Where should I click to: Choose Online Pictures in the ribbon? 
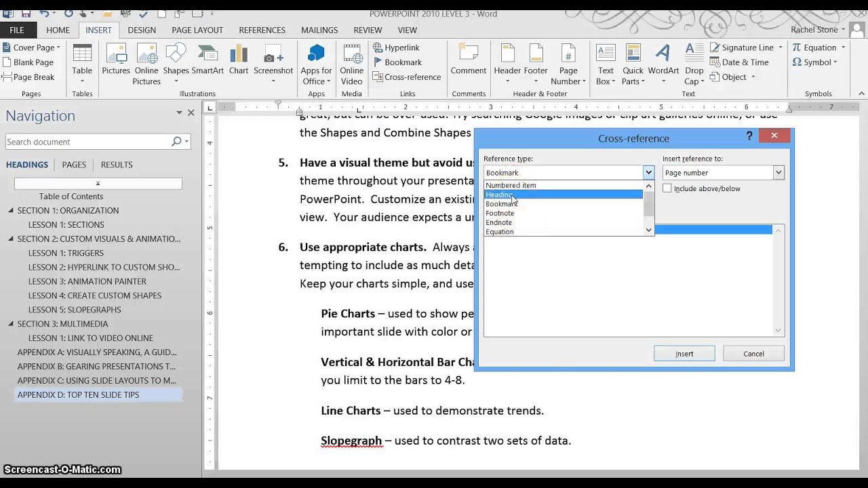click(x=146, y=64)
